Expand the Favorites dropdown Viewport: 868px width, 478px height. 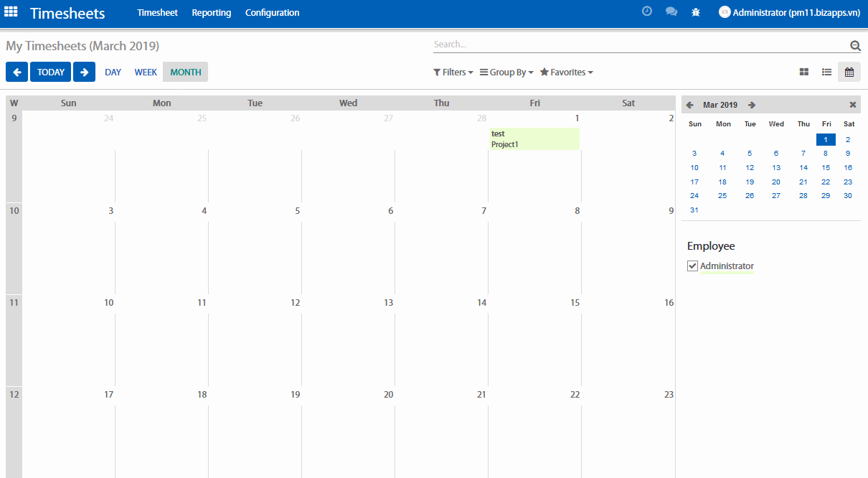point(566,72)
